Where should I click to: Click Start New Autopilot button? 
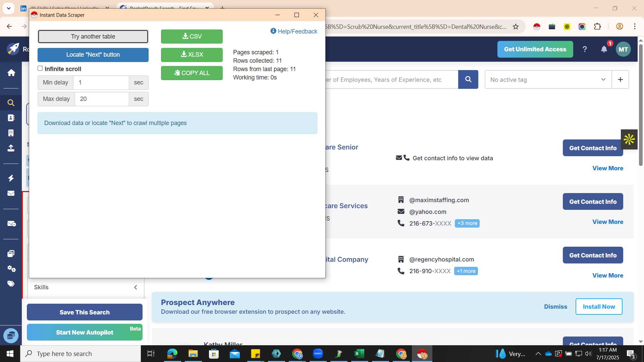click(x=85, y=332)
